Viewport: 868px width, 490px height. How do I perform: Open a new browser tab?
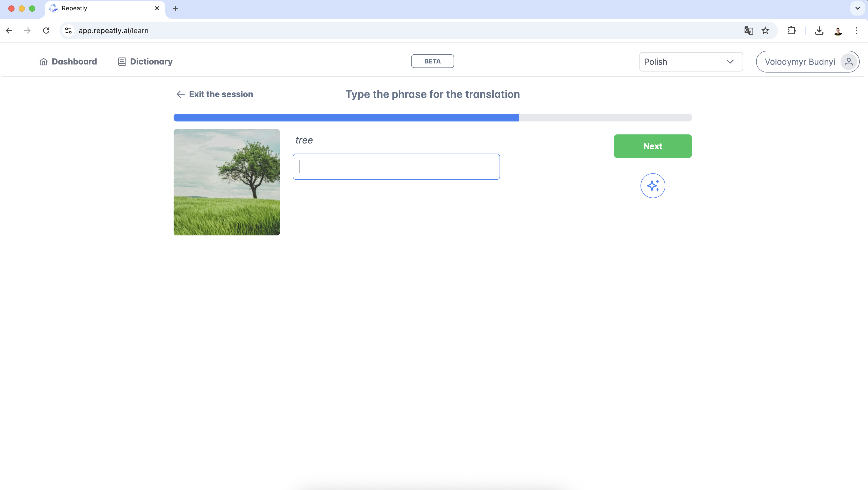pyautogui.click(x=176, y=9)
